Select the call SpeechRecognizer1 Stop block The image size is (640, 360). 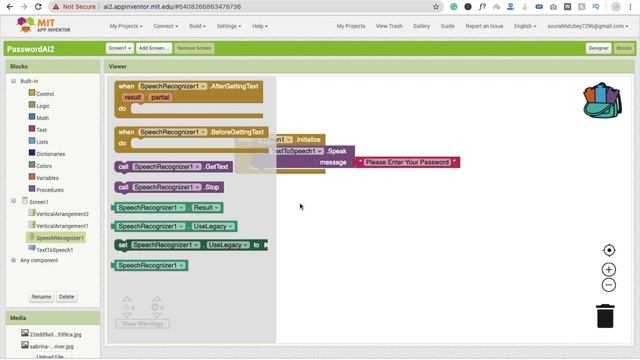point(169,187)
